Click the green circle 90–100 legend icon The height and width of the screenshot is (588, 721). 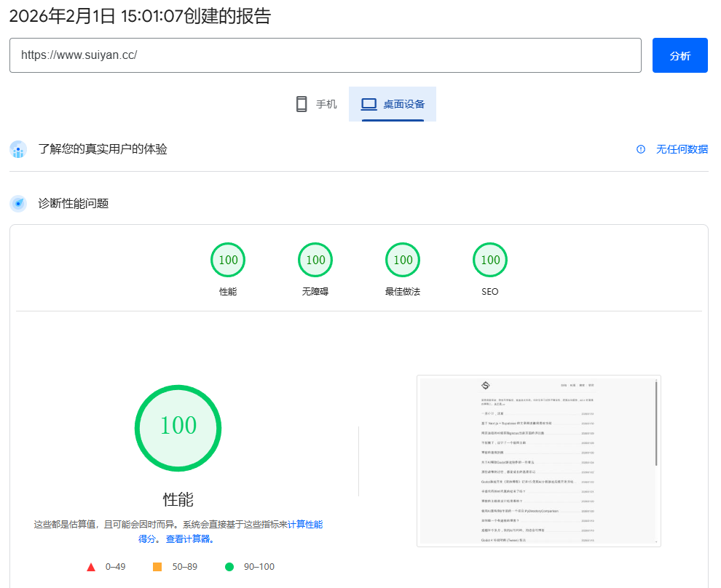point(229,567)
